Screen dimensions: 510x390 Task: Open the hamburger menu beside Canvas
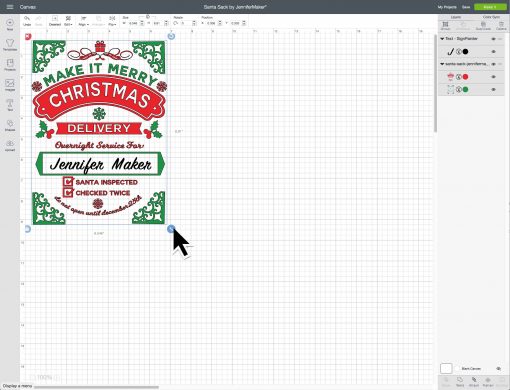(x=10, y=7)
